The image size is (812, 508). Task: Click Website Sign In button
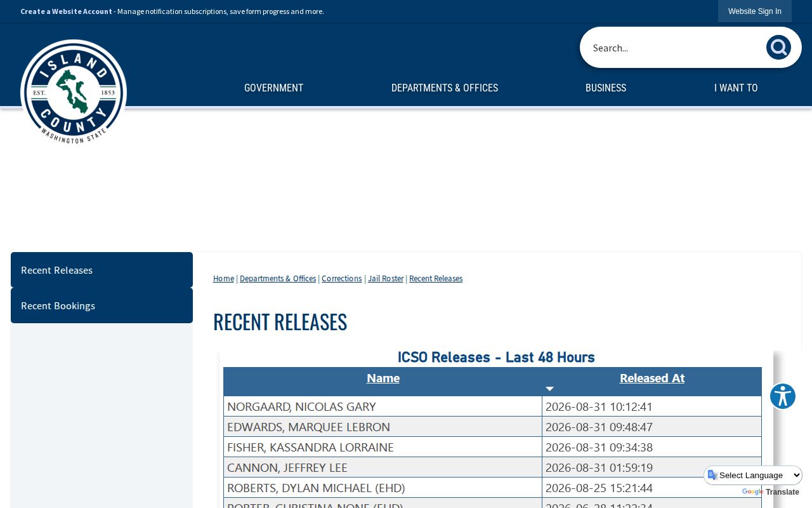(755, 11)
